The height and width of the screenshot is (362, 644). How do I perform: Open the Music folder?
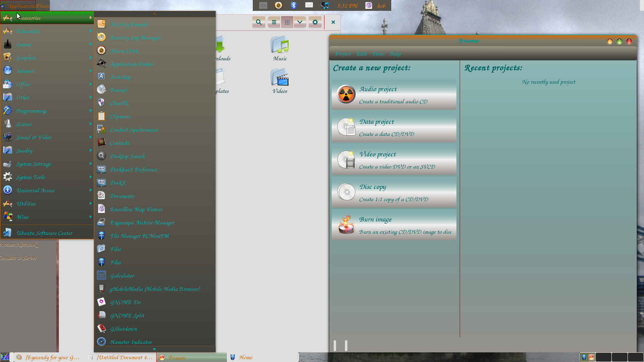coord(280,48)
